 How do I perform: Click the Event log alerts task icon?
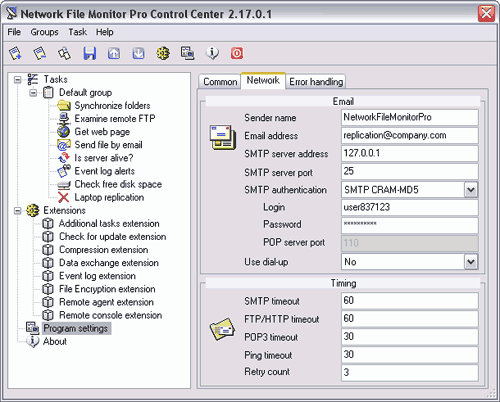[64, 171]
